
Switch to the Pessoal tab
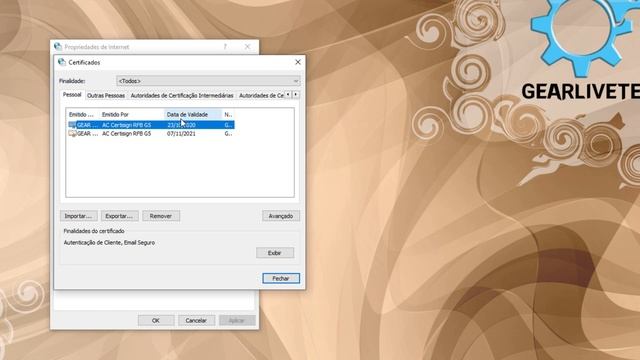coord(72,95)
